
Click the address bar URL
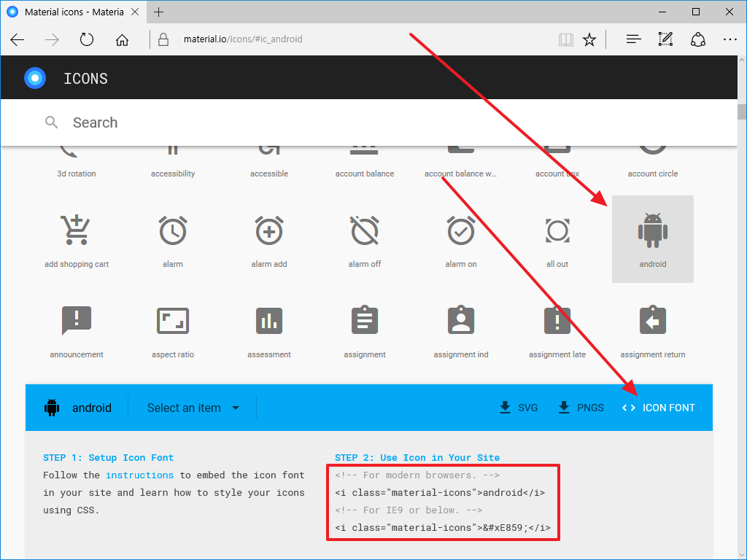(x=243, y=39)
